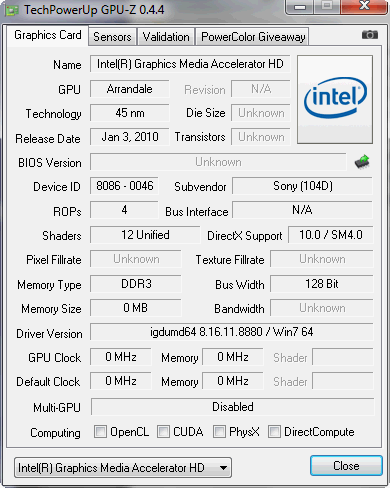Click the Memory value beside GPU Clock
Viewport: 390px width, 488px height.
click(x=233, y=357)
